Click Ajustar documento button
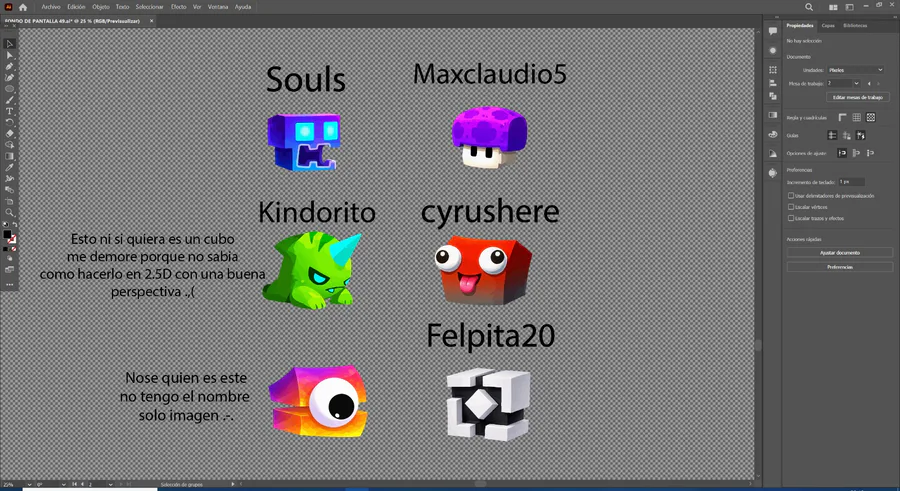Viewport: 900px width, 491px height. (840, 253)
